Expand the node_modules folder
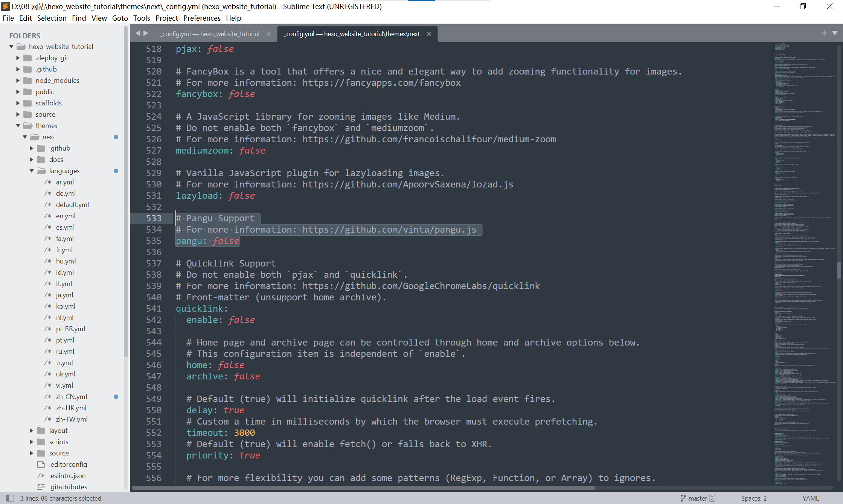 [x=18, y=80]
